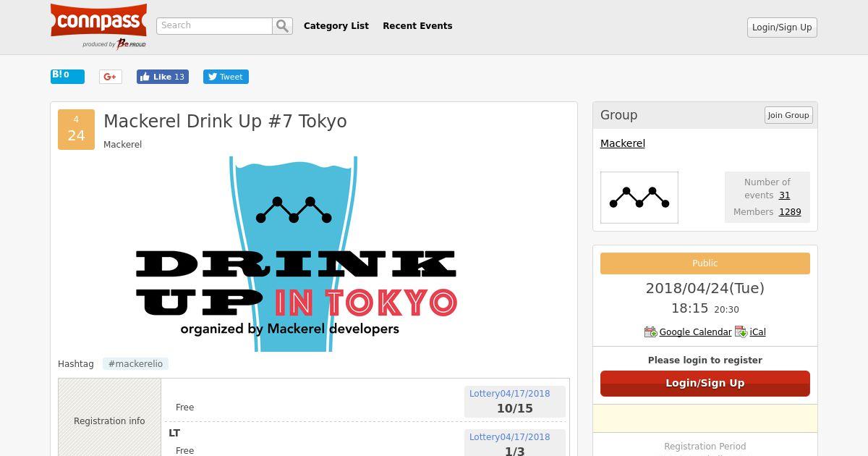
Task: Open members count link 1289
Action: tap(790, 212)
